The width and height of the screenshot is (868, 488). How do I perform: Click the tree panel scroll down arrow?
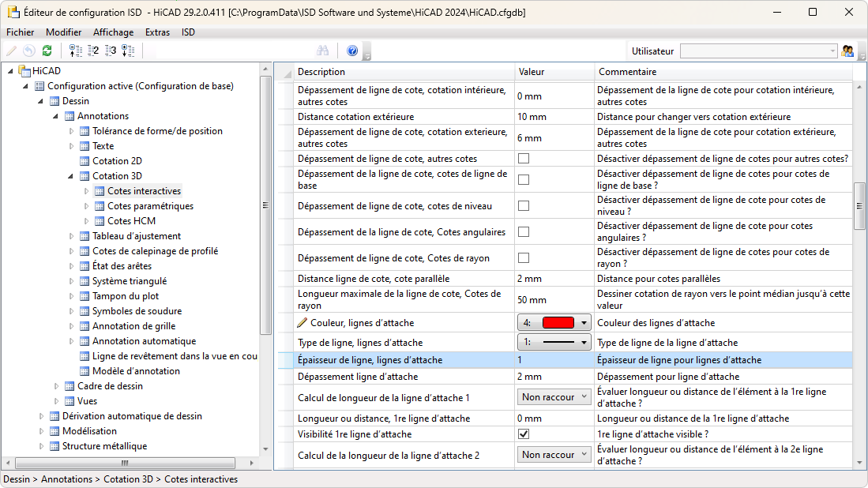[265, 449]
